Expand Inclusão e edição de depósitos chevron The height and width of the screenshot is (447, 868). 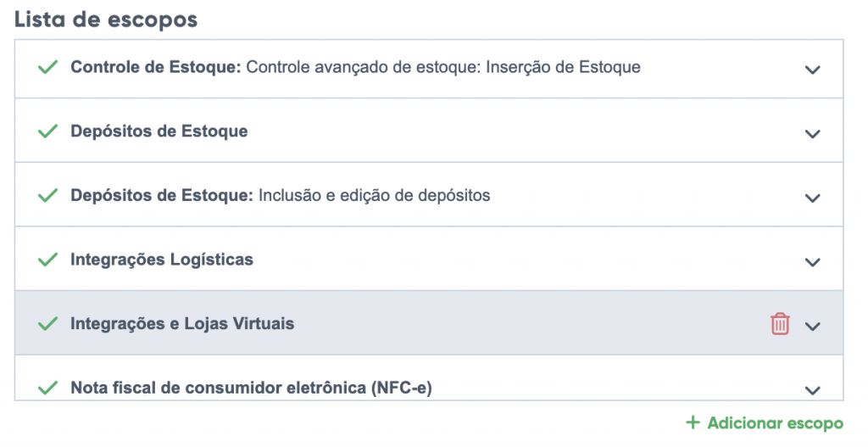pyautogui.click(x=812, y=198)
